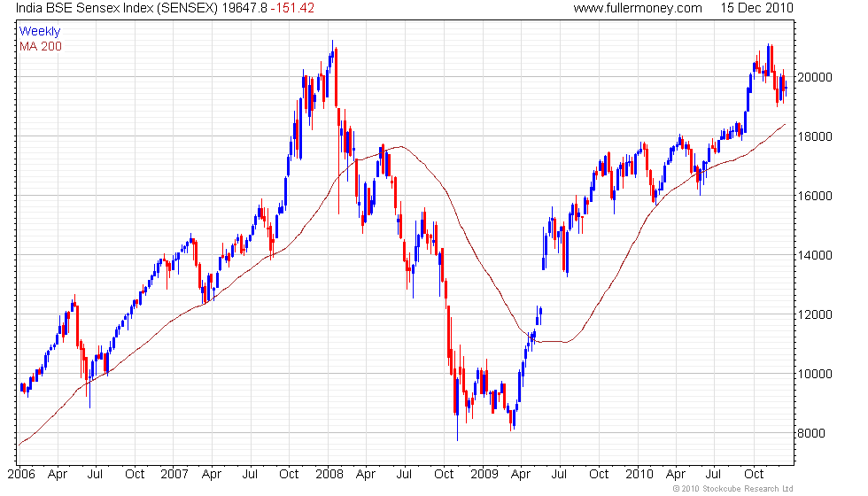Click the x-axis year label '2010'
Viewport: 868px width, 496px height.
tap(639, 475)
